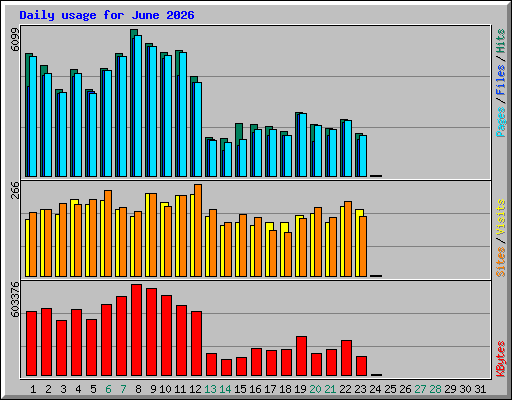The height and width of the screenshot is (400, 512).
Task: Click day 22 on the x-axis
Action: pyautogui.click(x=345, y=389)
